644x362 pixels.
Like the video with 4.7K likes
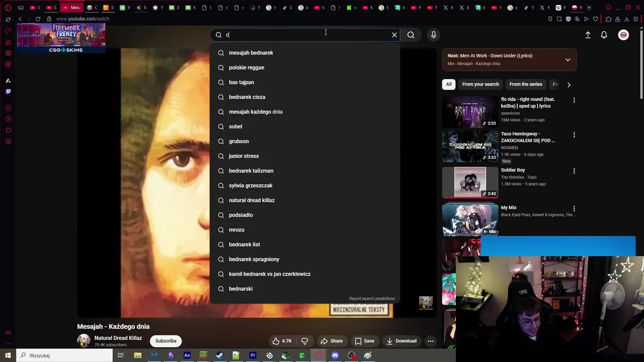click(x=282, y=341)
